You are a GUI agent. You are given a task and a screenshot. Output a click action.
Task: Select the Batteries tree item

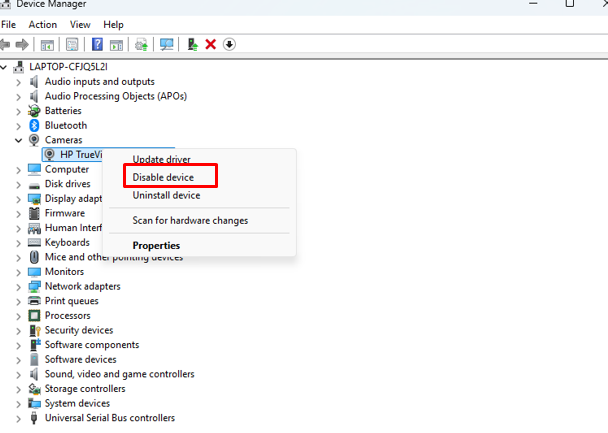coord(65,111)
